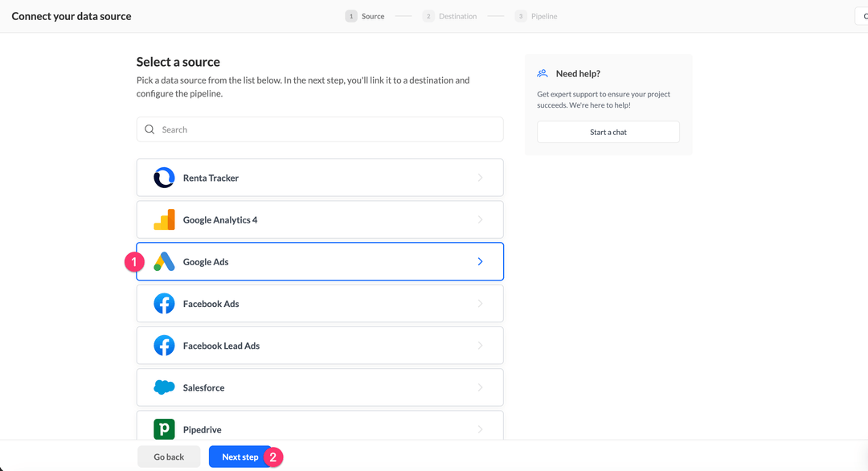Start a chat with support

pos(608,132)
